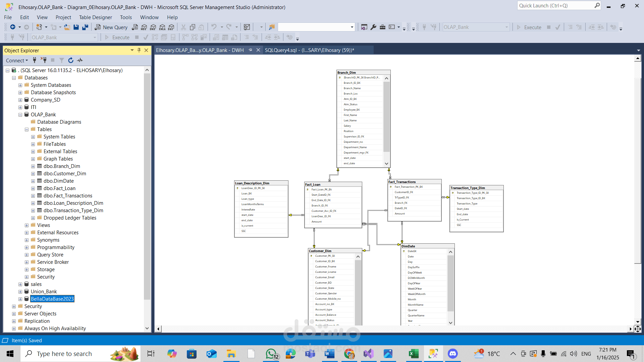644x362 pixels.
Task: Click the pan diagram crosshair icon
Action: (638, 329)
